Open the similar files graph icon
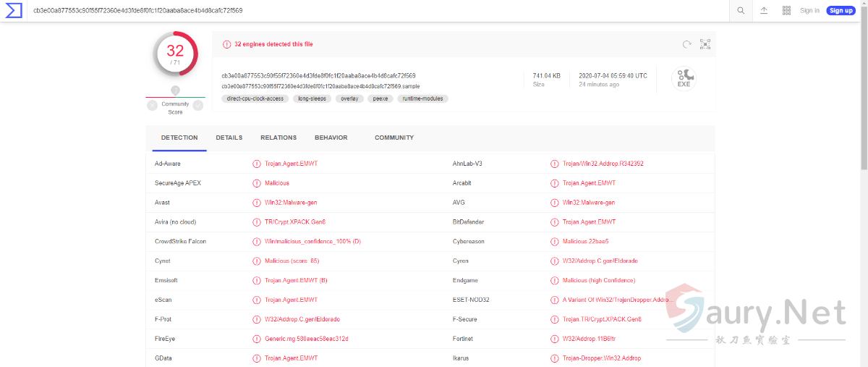 (705, 44)
